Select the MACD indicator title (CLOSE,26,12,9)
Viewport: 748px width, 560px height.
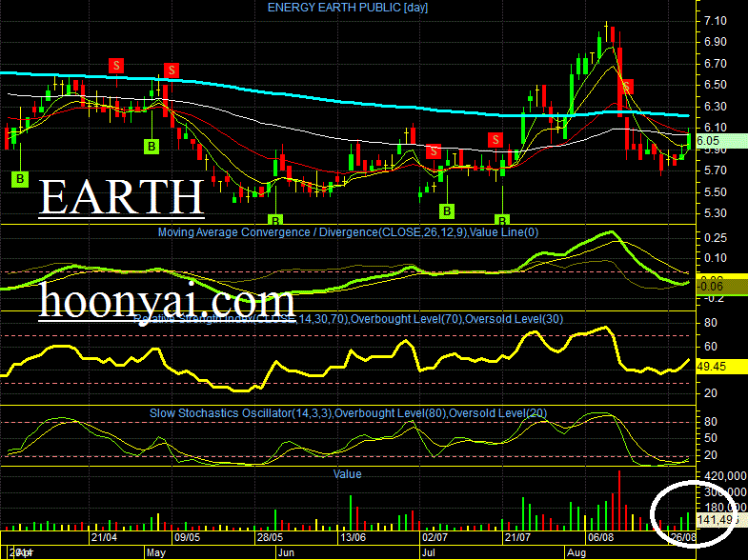[x=348, y=232]
